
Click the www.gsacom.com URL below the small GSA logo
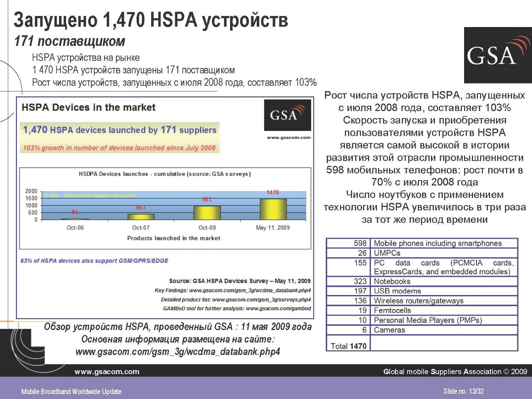click(x=289, y=138)
